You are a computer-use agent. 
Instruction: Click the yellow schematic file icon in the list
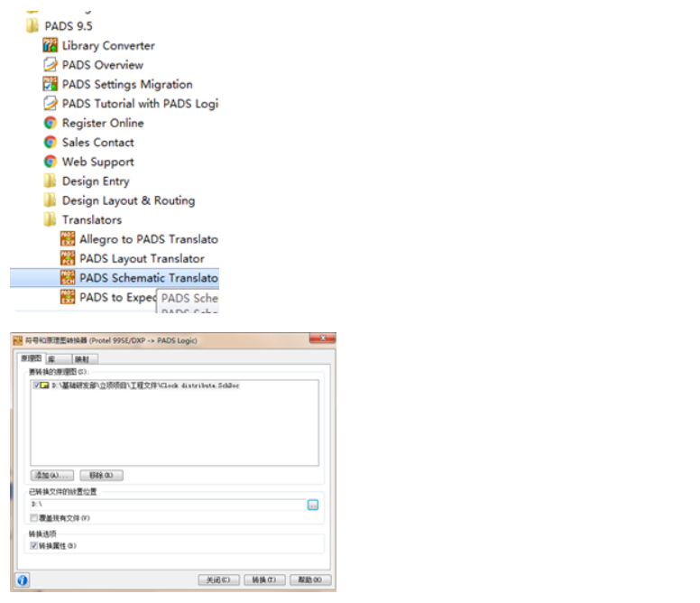[44, 385]
